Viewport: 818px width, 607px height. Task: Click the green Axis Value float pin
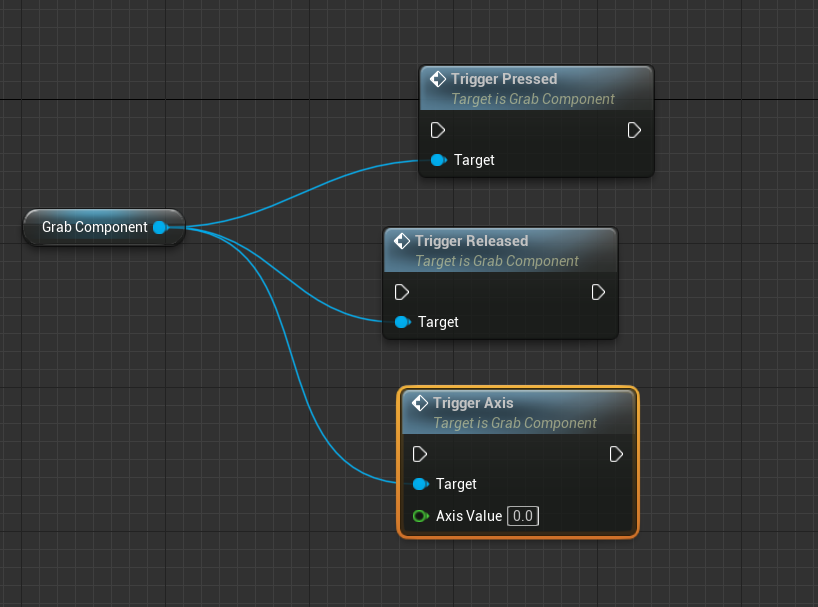tap(420, 516)
